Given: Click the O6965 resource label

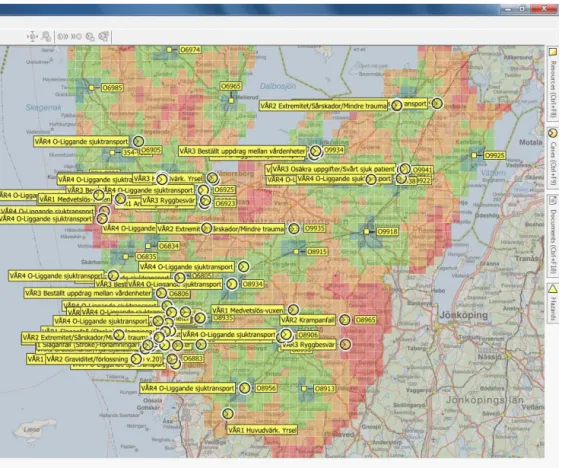Looking at the screenshot, I should pos(231,86).
